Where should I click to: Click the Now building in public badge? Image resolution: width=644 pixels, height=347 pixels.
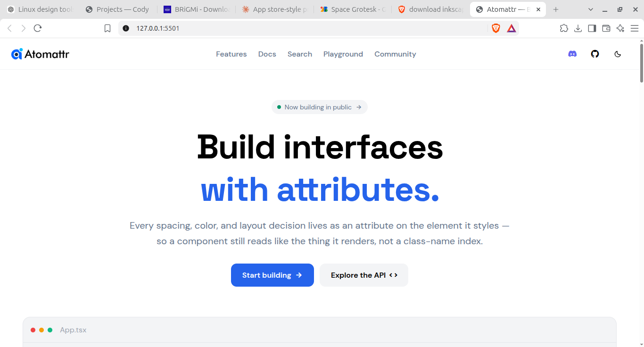click(x=320, y=107)
